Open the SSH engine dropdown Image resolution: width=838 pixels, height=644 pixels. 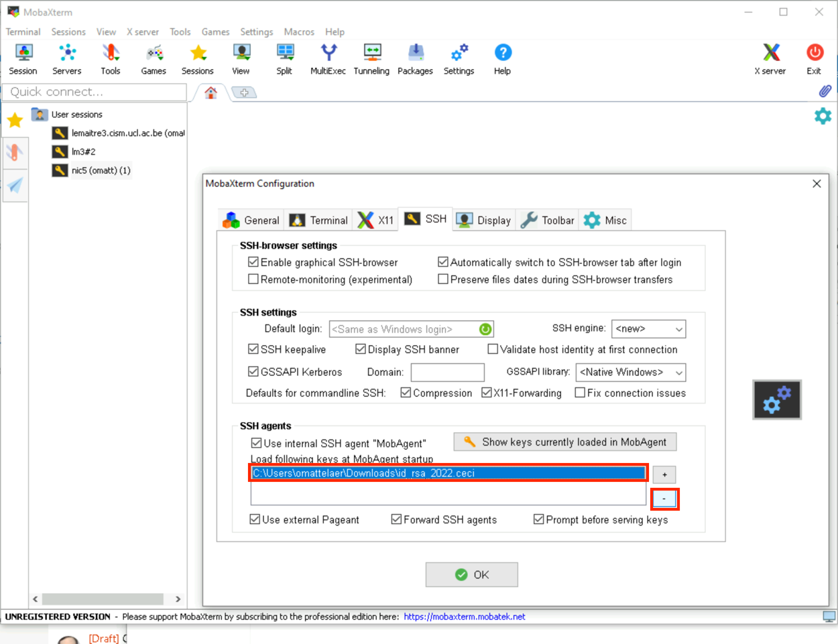pyautogui.click(x=649, y=329)
